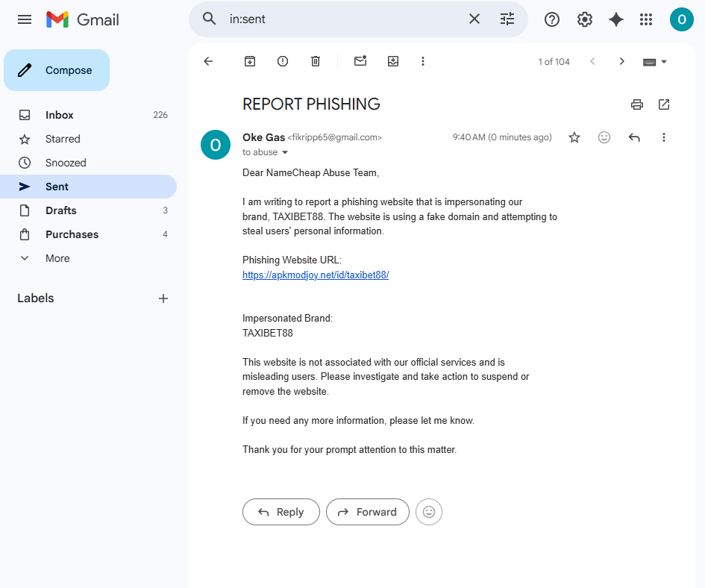This screenshot has height=588, width=705.
Task: Open Sent folder
Action: tap(88, 187)
